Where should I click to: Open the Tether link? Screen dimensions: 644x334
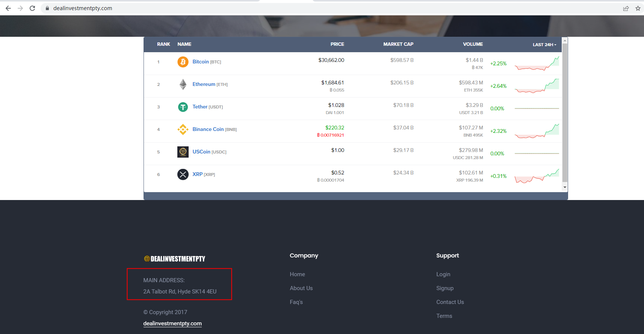coord(200,107)
